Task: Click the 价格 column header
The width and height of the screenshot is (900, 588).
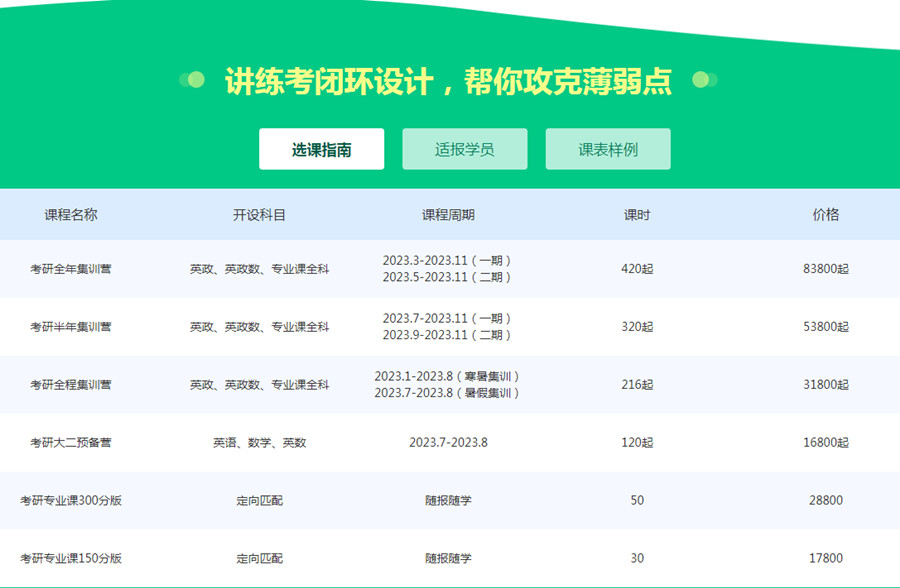Action: 826,215
